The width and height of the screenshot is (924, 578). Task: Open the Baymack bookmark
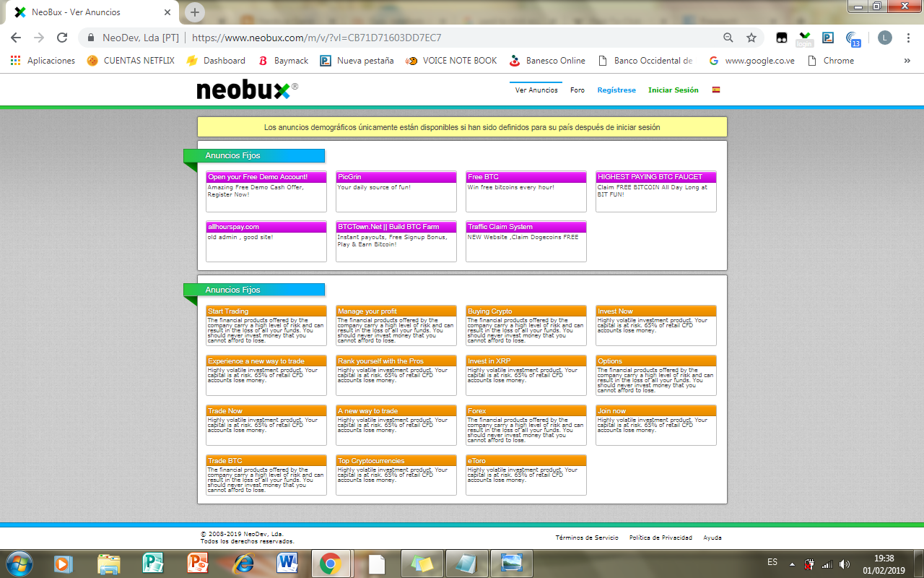tap(283, 61)
